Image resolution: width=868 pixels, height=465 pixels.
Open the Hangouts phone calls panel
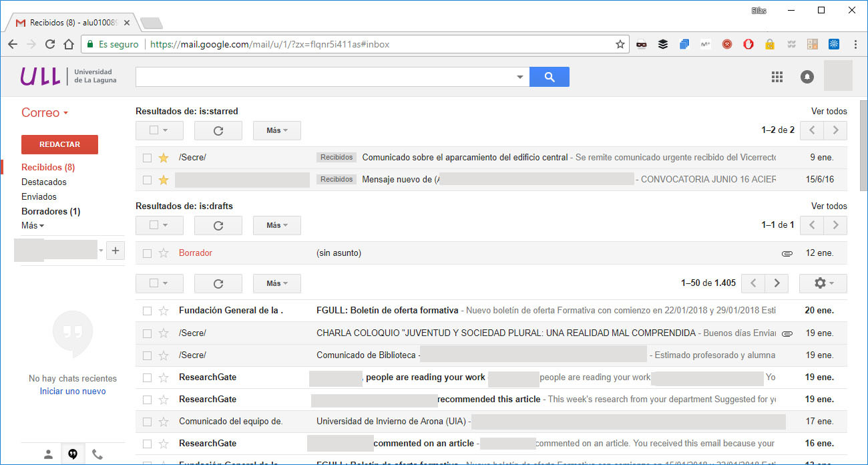click(x=97, y=454)
